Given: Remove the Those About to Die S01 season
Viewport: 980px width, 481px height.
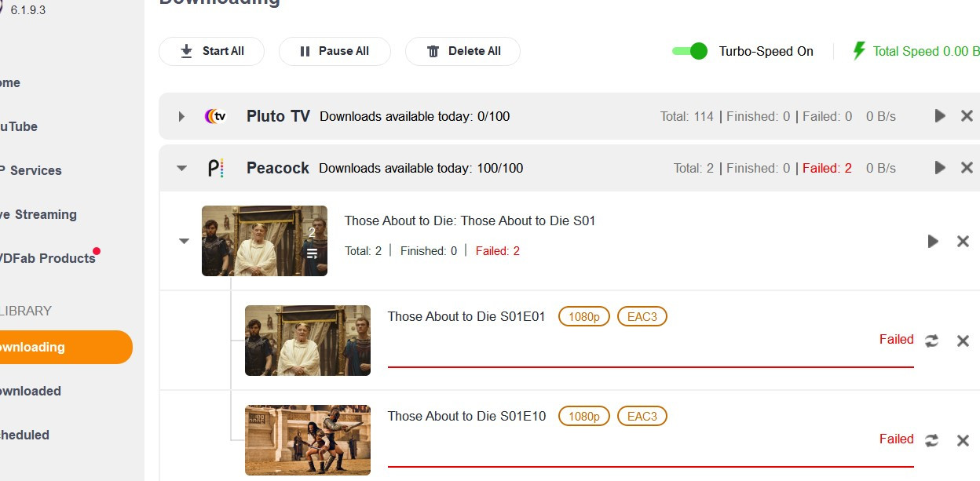Looking at the screenshot, I should pyautogui.click(x=963, y=241).
